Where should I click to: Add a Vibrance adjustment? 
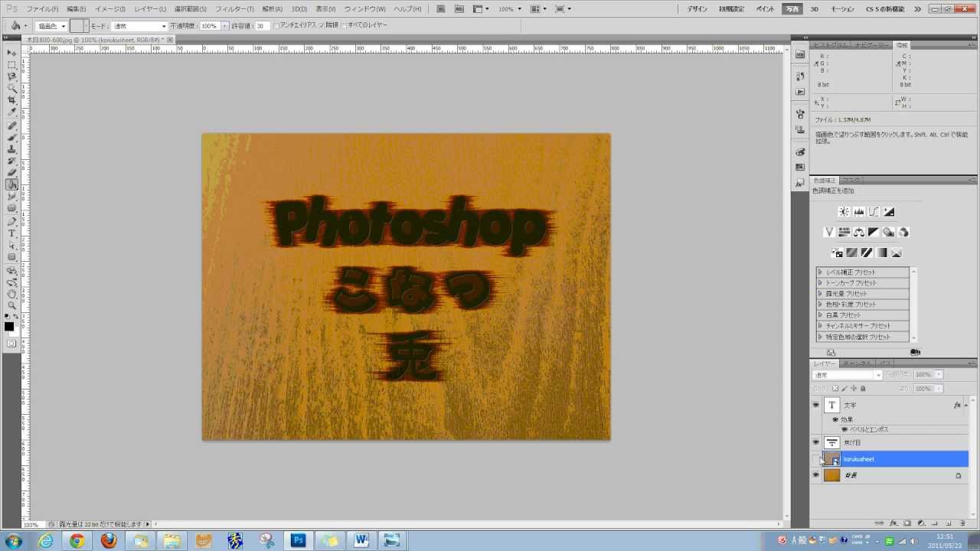829,232
